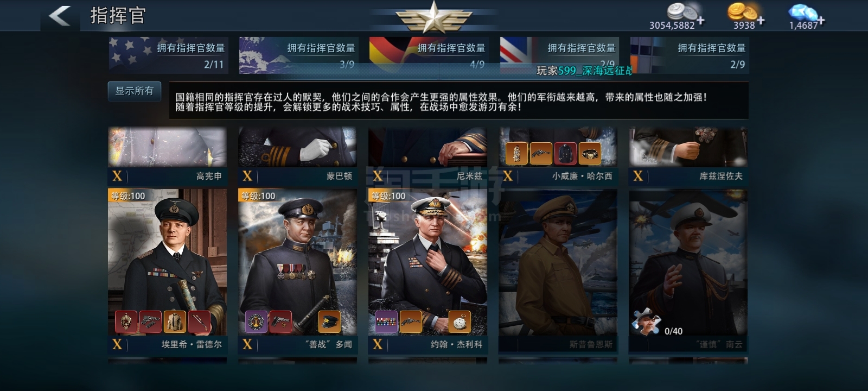Tap the pistol item on 多闻's card
The height and width of the screenshot is (391, 868).
280,322
